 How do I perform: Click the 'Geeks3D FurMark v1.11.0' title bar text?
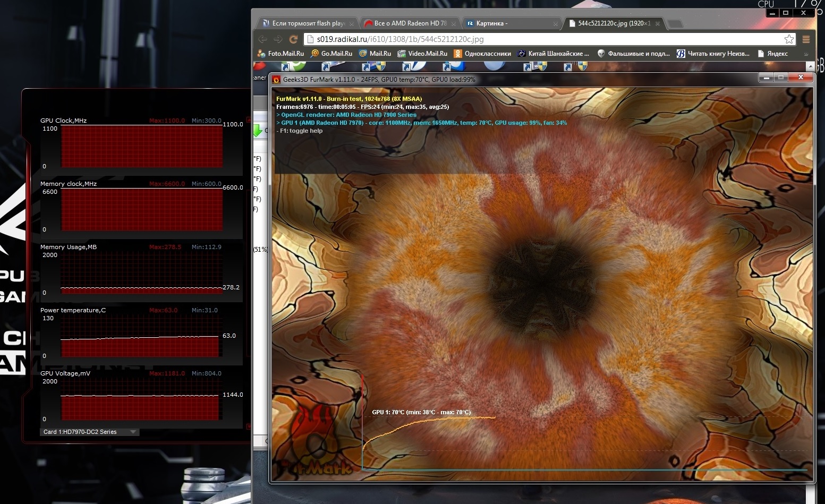coord(379,80)
